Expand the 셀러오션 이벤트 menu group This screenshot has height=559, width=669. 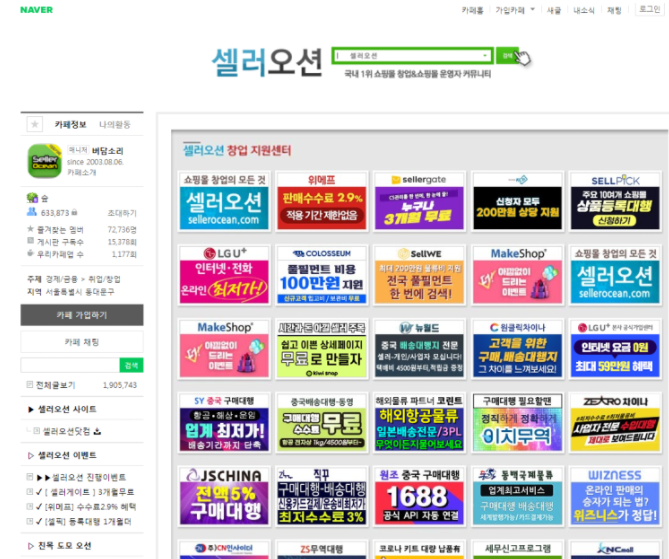click(x=67, y=455)
